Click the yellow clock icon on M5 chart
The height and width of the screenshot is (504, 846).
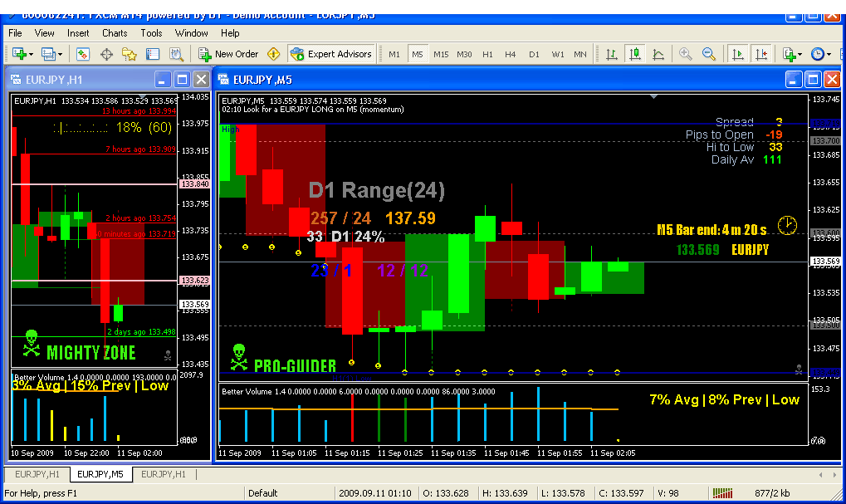(x=787, y=225)
